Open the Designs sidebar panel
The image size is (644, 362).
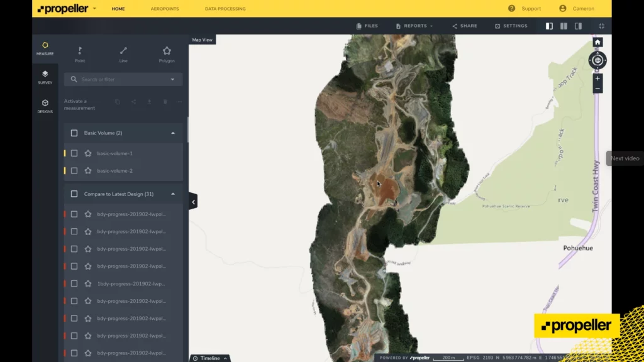coord(45,106)
